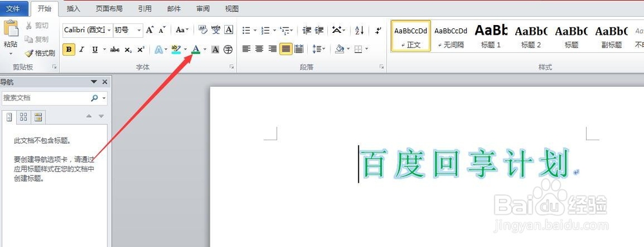The height and width of the screenshot is (247, 644).
Task: Click the Numbering list icon
Action: click(265, 30)
